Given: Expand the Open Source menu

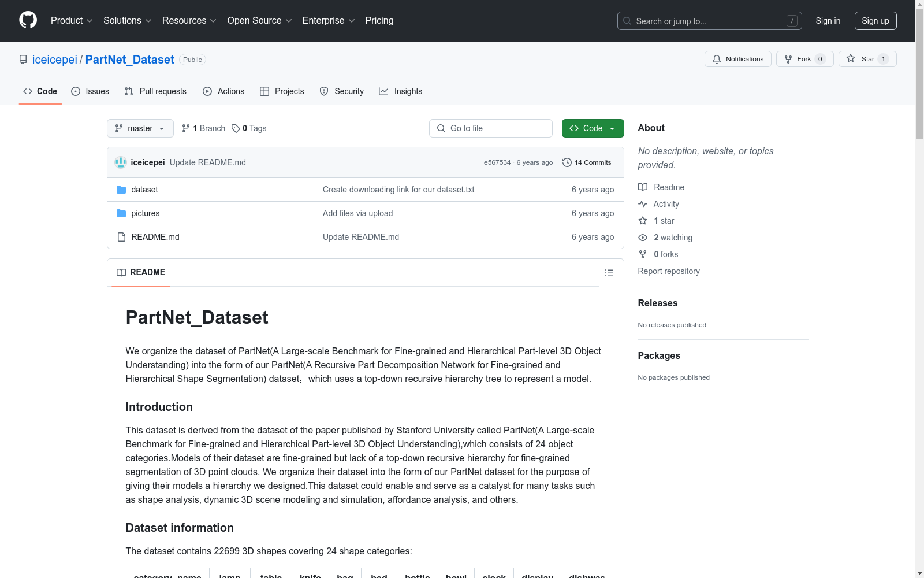Looking at the screenshot, I should pos(260,21).
